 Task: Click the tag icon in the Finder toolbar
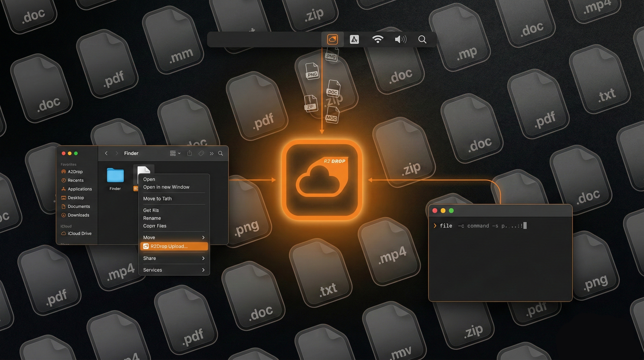(x=201, y=153)
